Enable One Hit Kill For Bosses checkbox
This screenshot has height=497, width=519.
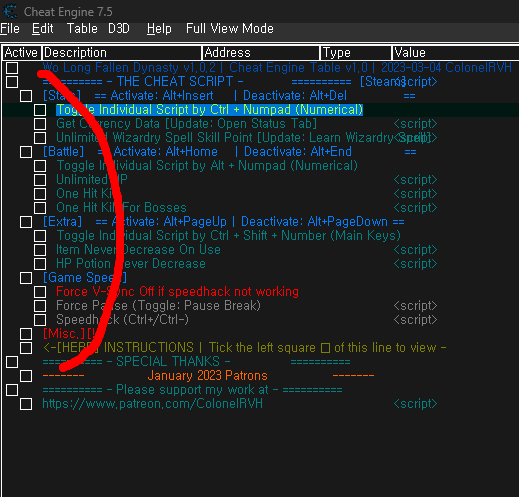[x=40, y=208]
